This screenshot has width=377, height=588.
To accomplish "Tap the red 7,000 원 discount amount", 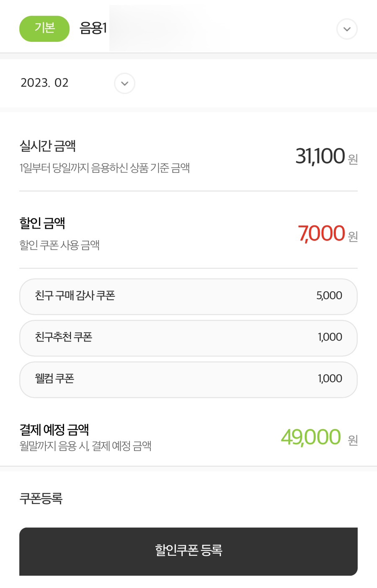I will [x=327, y=234].
